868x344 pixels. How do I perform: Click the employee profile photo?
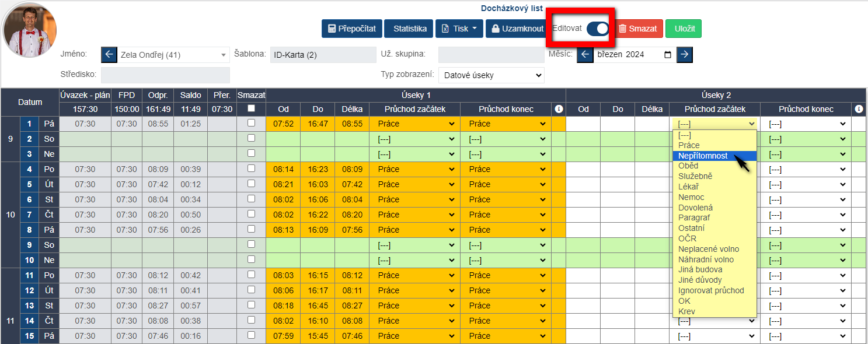(x=29, y=29)
